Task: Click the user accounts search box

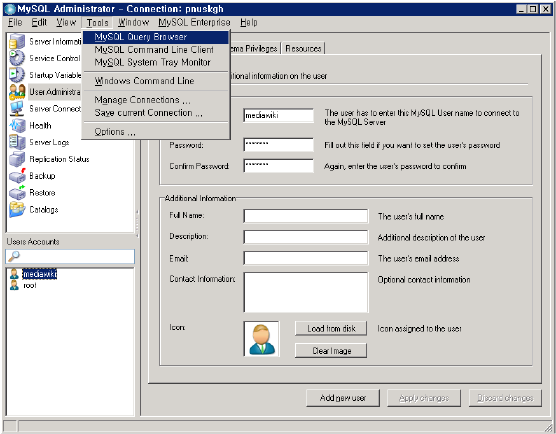Action: [70, 256]
